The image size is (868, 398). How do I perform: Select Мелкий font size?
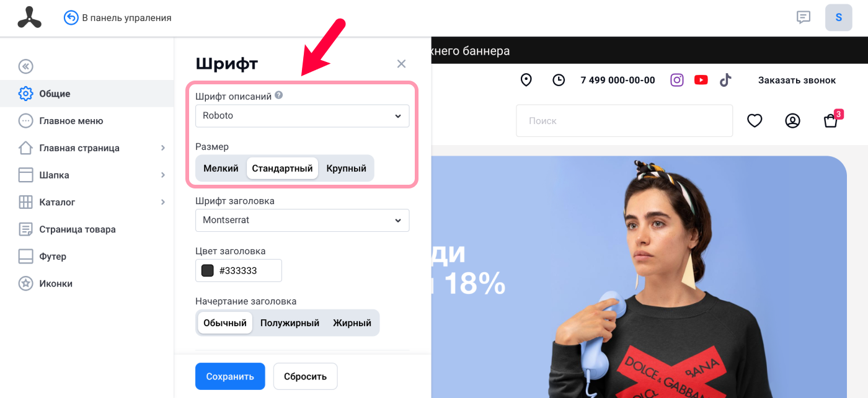(x=221, y=168)
